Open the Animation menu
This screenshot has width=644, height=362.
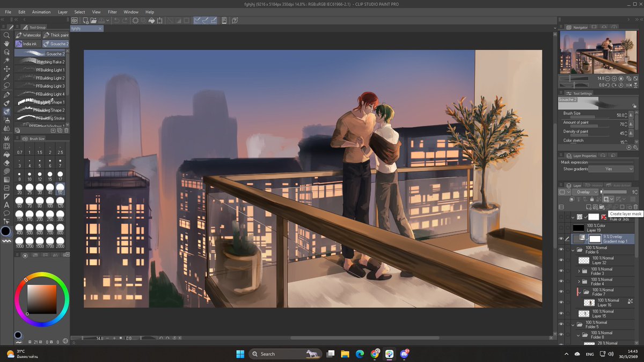click(x=41, y=12)
